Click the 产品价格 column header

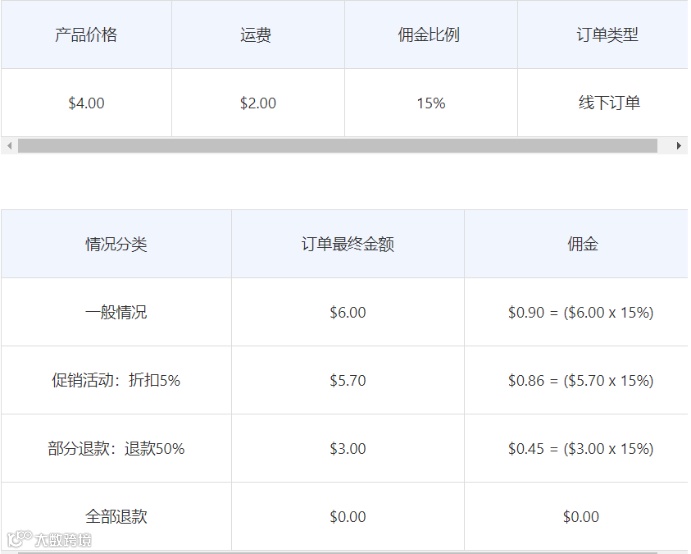(x=86, y=35)
